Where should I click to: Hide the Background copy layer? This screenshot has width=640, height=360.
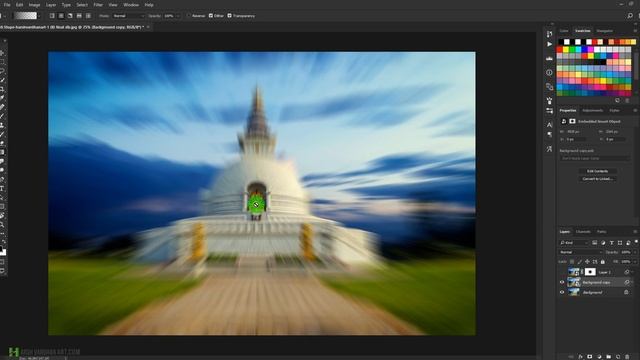(x=562, y=282)
